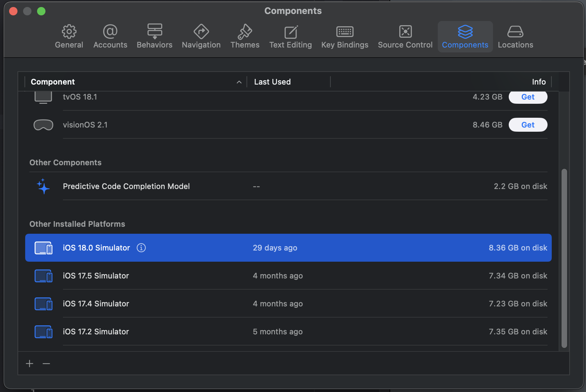Click the 7.23 GB on disk value
586x392 pixels.
518,304
